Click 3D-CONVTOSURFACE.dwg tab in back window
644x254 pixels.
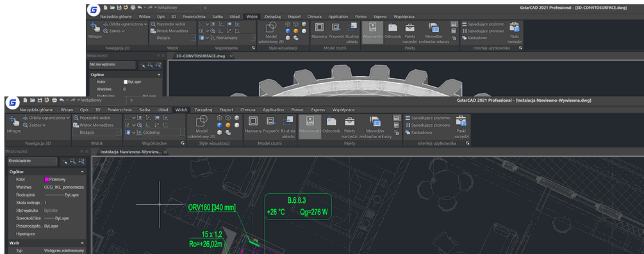tap(201, 56)
